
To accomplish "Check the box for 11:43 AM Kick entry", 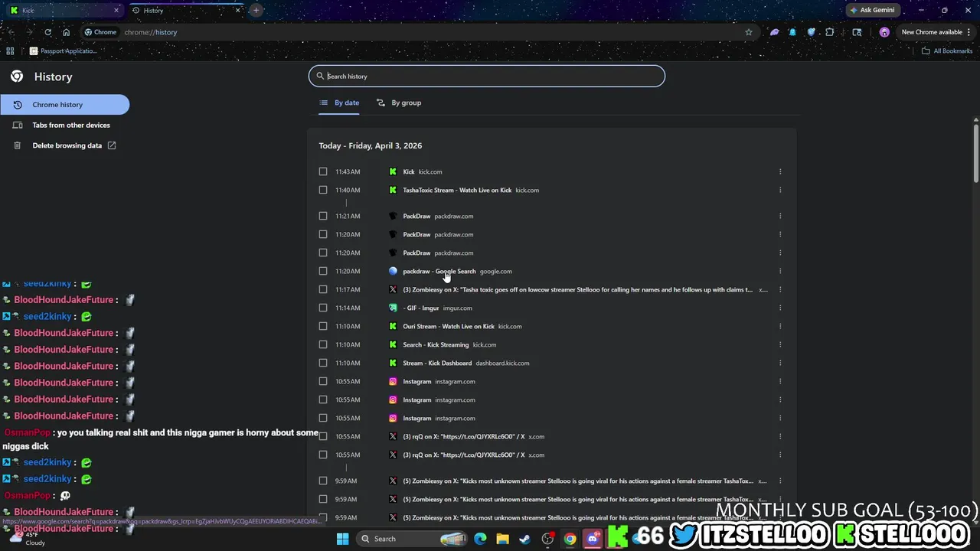I will (x=323, y=171).
